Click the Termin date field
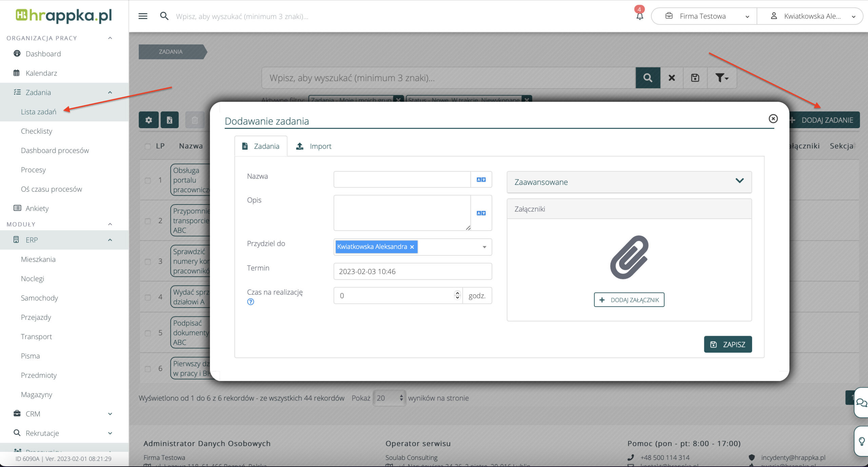 coord(412,271)
